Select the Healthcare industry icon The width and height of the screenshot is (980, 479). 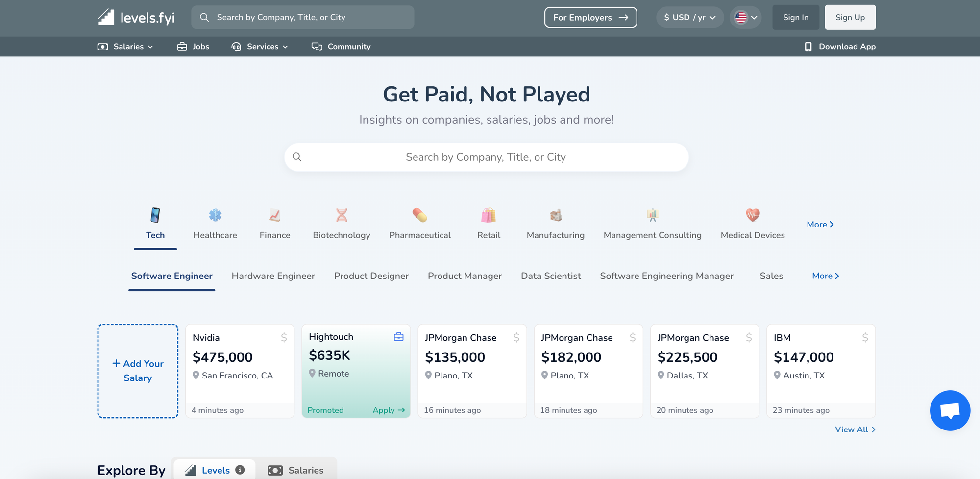[x=215, y=215]
